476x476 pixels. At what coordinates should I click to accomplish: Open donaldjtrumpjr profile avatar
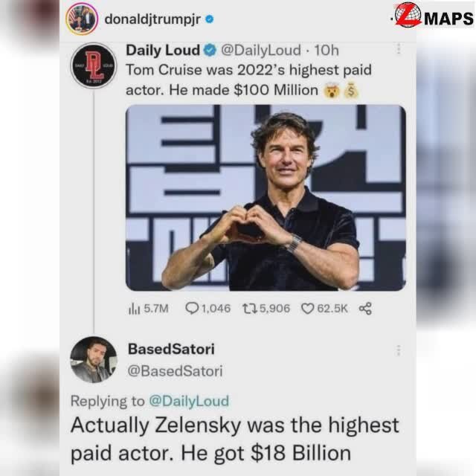pos(82,19)
